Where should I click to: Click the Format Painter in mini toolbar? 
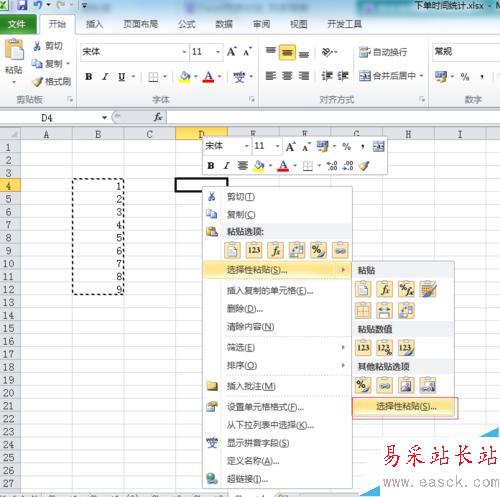364,166
